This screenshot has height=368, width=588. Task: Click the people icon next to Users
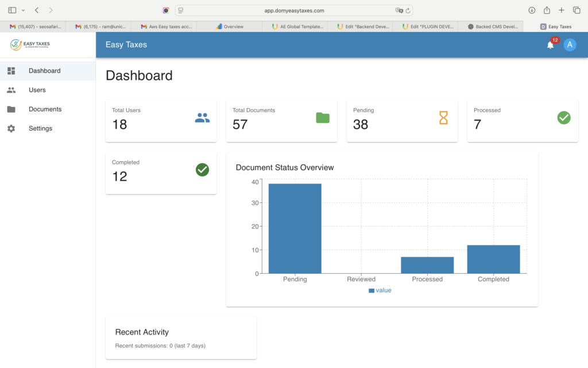(x=11, y=90)
